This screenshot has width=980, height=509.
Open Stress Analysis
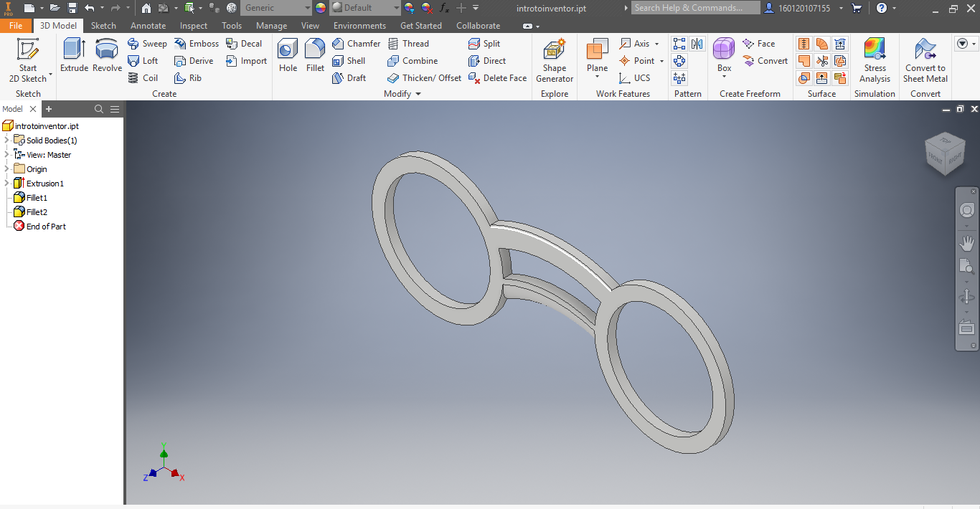pos(875,60)
